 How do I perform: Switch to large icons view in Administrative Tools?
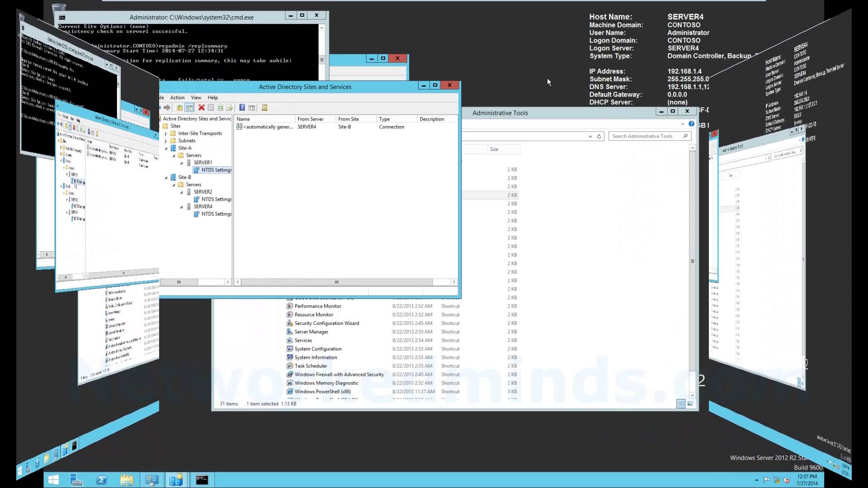(x=690, y=404)
